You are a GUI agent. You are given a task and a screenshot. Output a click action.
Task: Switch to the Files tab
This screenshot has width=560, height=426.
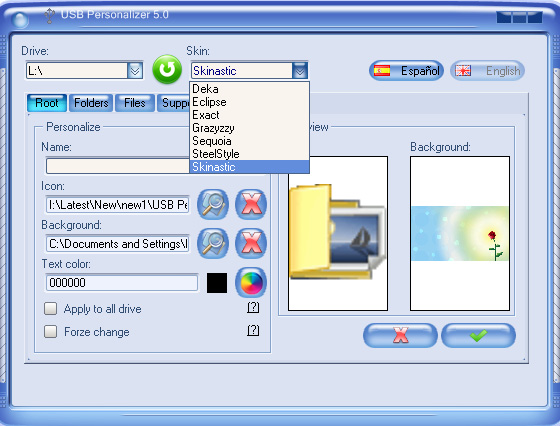[x=135, y=103]
